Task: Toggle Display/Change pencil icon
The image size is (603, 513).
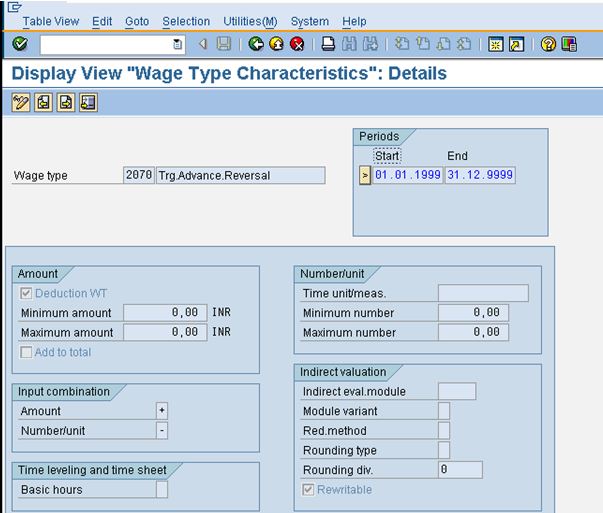Action: click(21, 103)
